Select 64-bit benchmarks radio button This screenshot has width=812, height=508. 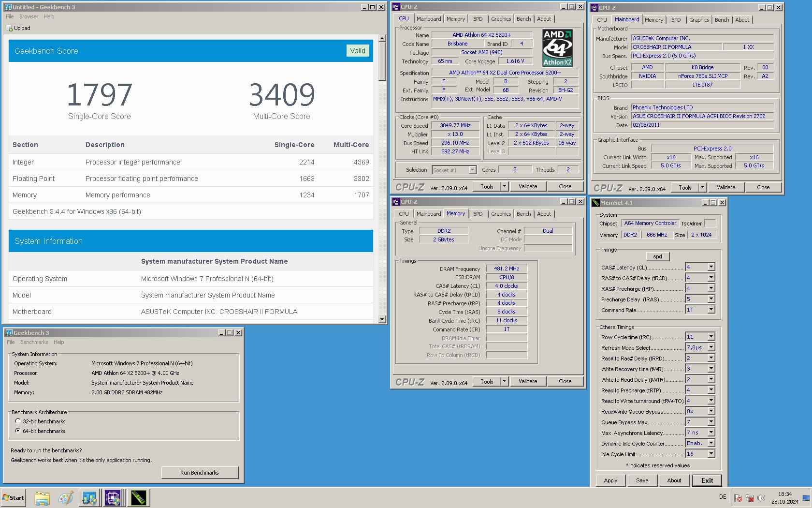click(x=18, y=431)
